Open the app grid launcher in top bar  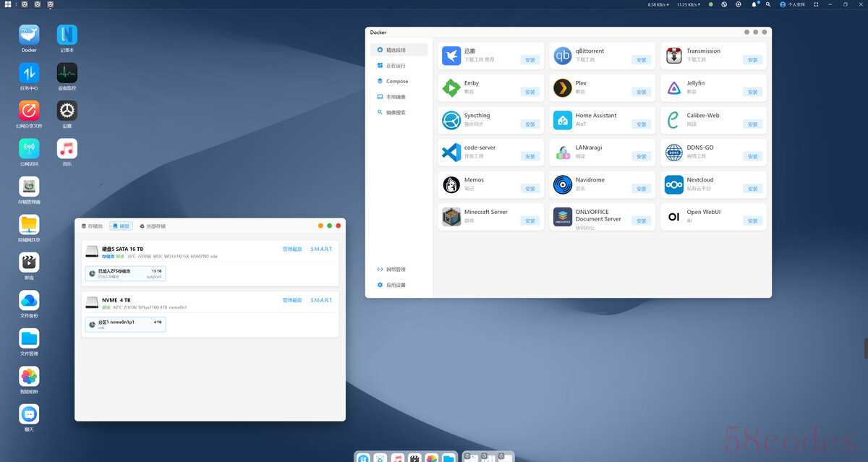pyautogui.click(x=8, y=4)
